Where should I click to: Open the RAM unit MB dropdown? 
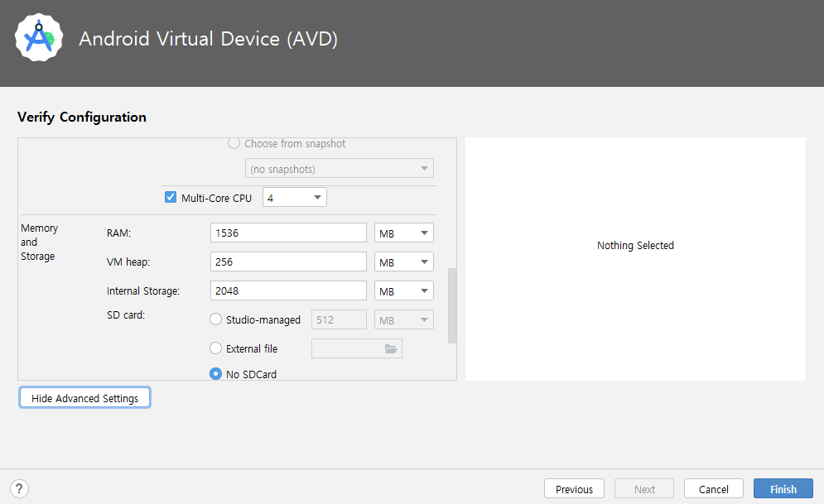[x=403, y=233]
